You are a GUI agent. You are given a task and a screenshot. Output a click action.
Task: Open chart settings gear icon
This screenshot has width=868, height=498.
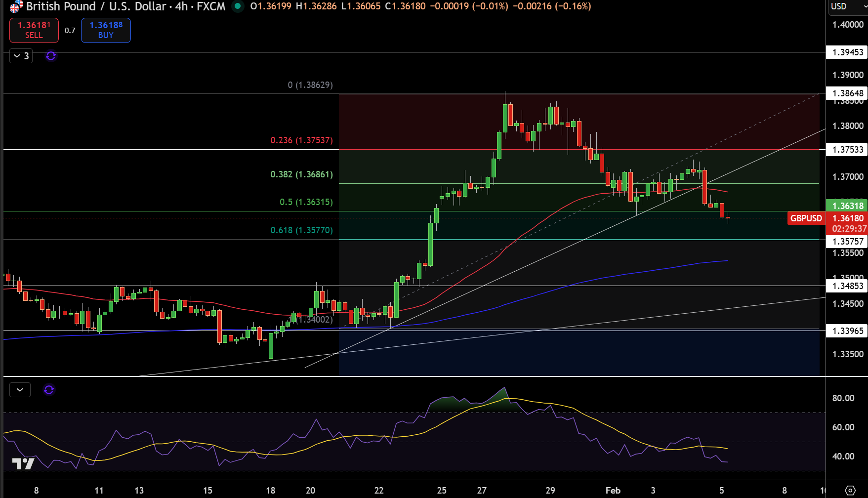coord(850,490)
